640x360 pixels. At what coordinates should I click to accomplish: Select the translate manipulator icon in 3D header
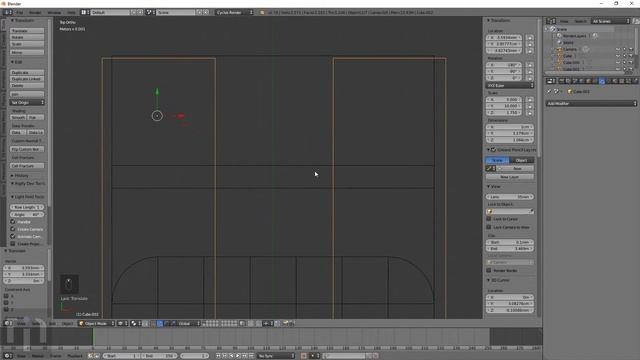(x=160, y=324)
